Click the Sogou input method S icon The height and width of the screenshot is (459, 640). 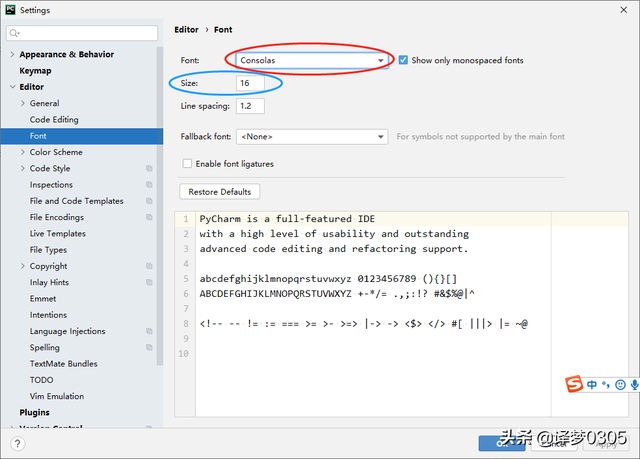(x=574, y=384)
